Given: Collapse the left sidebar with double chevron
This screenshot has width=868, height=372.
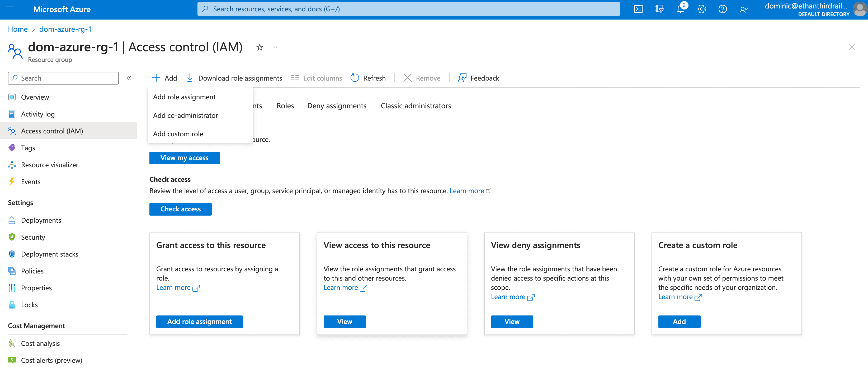Looking at the screenshot, I should click(x=129, y=78).
